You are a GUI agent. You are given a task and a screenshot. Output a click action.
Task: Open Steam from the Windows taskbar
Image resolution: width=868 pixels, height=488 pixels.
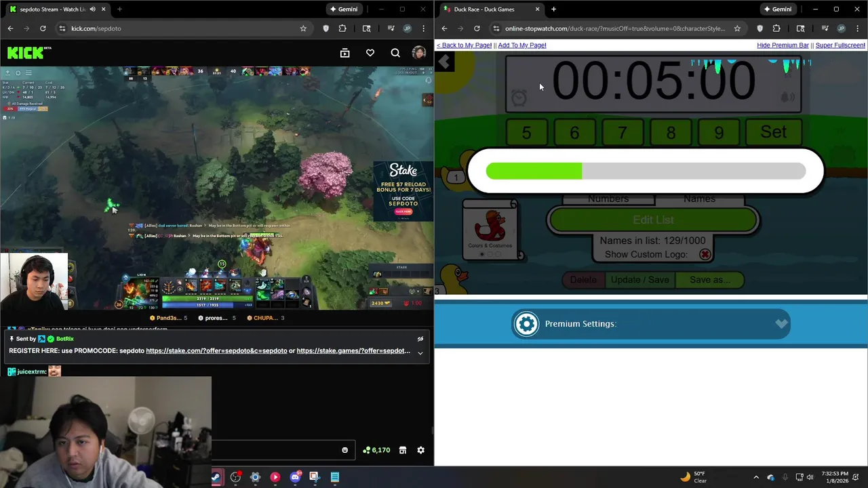[x=216, y=477]
